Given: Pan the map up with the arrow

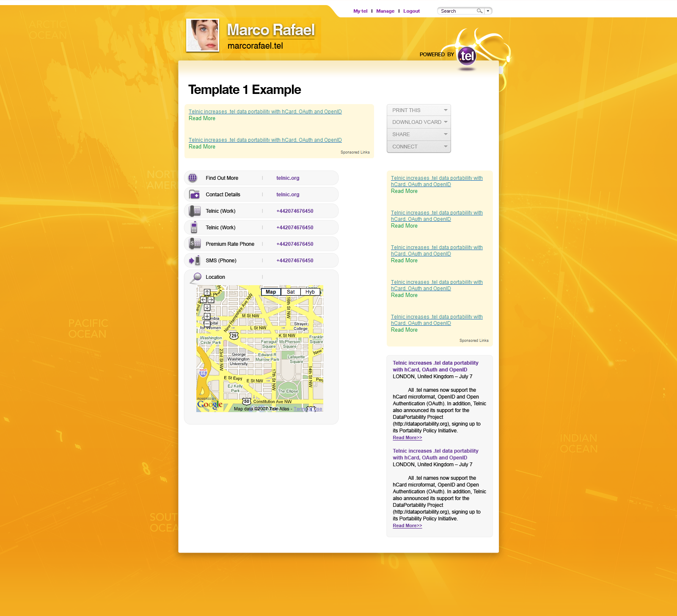Looking at the screenshot, I should pos(207,292).
